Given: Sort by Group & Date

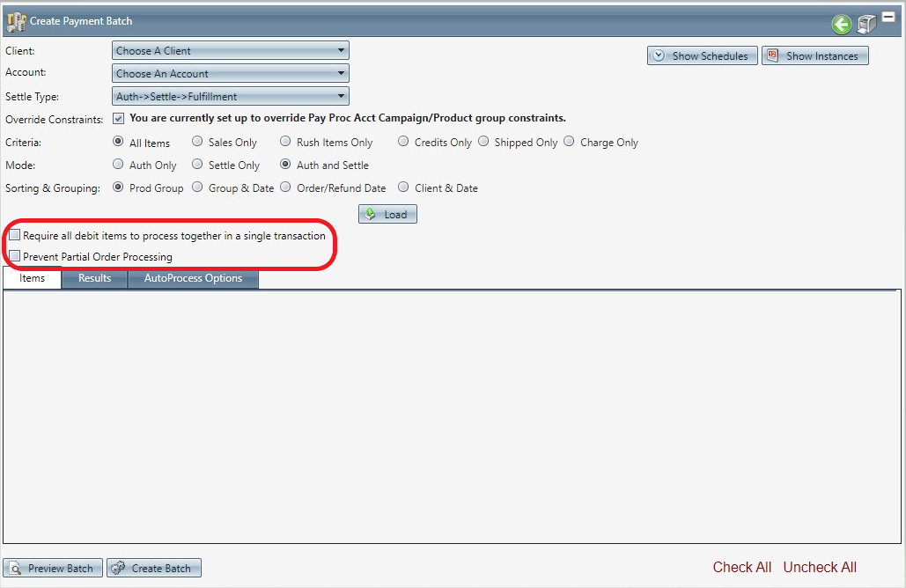Looking at the screenshot, I should pyautogui.click(x=197, y=187).
